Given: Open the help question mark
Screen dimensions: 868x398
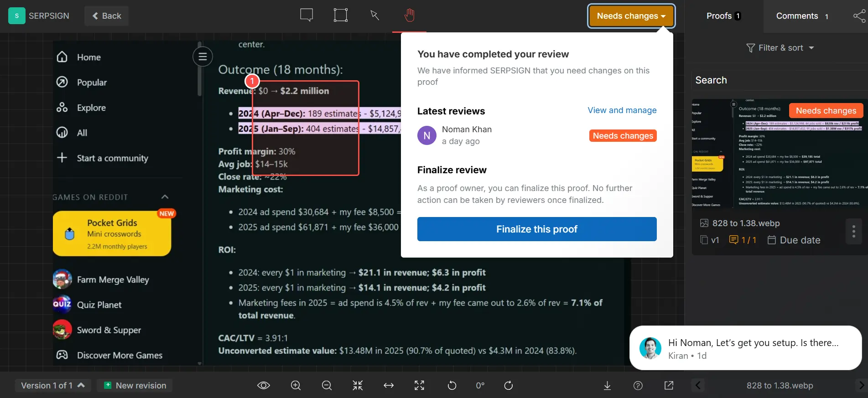Looking at the screenshot, I should pyautogui.click(x=638, y=385).
